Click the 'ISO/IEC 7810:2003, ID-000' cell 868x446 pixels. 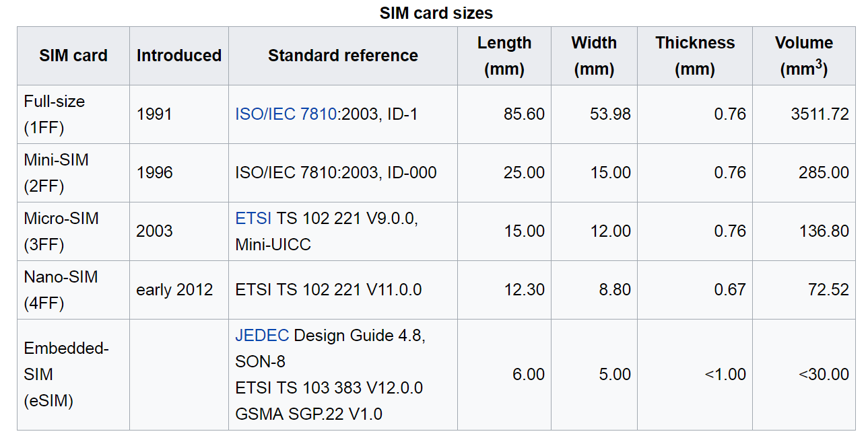(335, 173)
